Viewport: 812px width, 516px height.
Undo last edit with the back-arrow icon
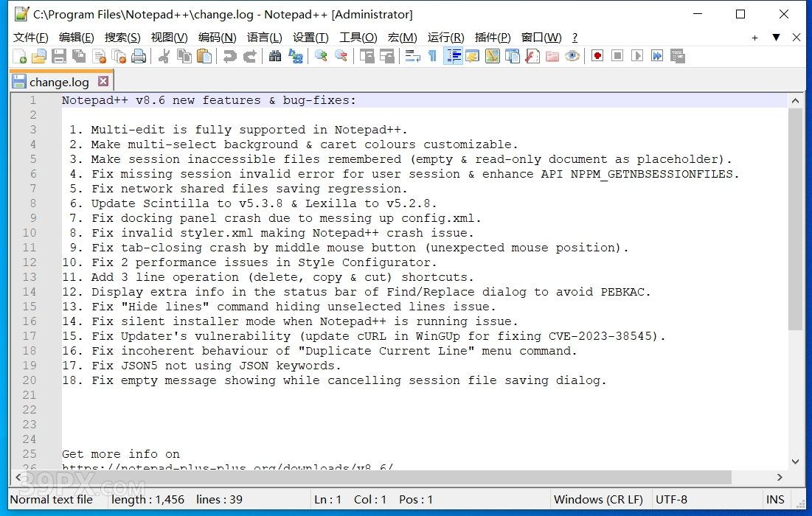229,55
